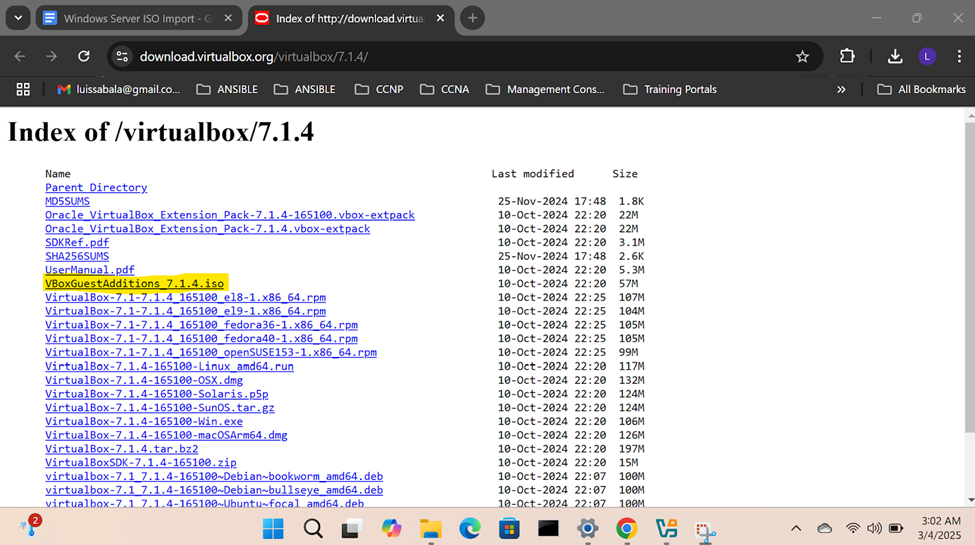The height and width of the screenshot is (545, 975).
Task: Open Settings gear on taskbar
Action: tap(587, 529)
